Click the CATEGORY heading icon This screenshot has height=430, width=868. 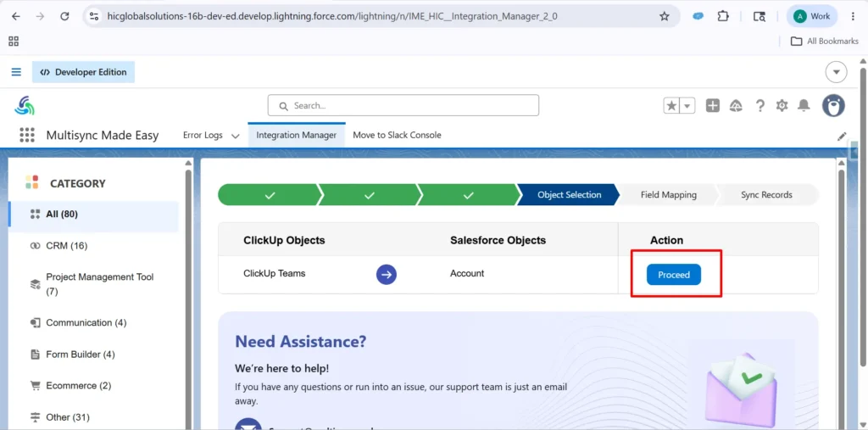tap(32, 182)
